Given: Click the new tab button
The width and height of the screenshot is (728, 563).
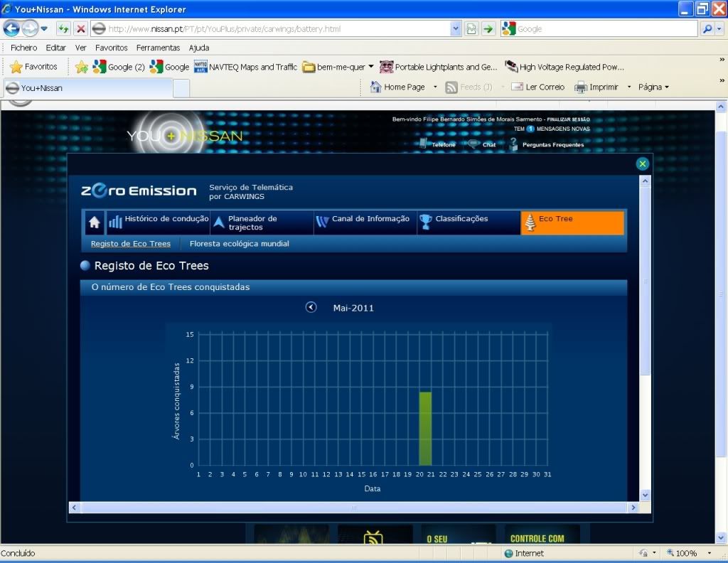Looking at the screenshot, I should coord(181,88).
